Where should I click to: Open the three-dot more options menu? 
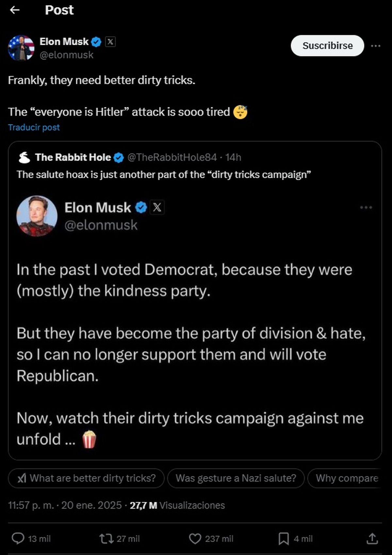376,46
